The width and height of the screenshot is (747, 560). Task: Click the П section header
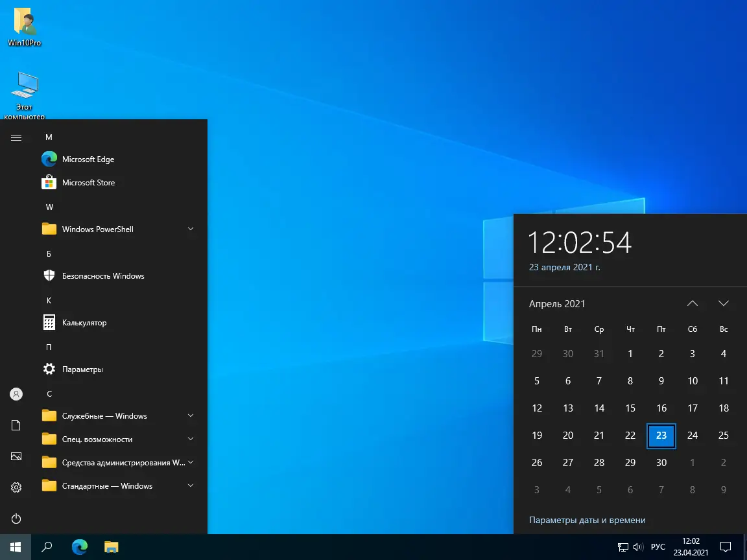pos(49,347)
